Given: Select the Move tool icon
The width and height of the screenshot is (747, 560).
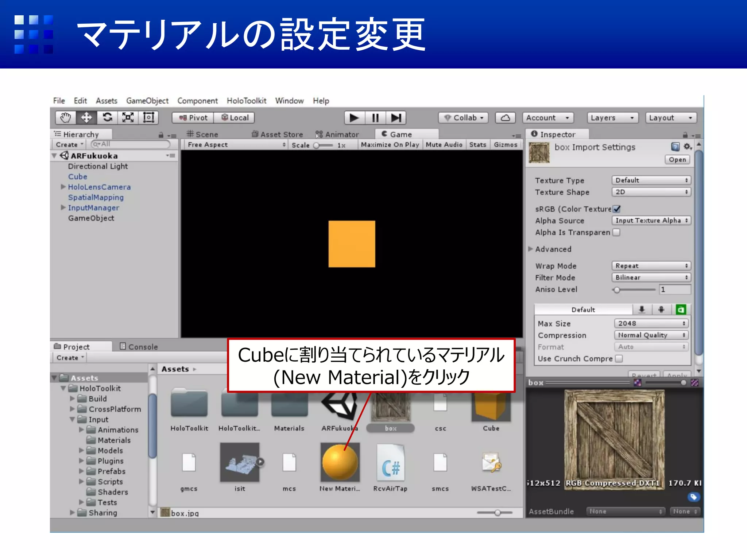Looking at the screenshot, I should [86, 118].
